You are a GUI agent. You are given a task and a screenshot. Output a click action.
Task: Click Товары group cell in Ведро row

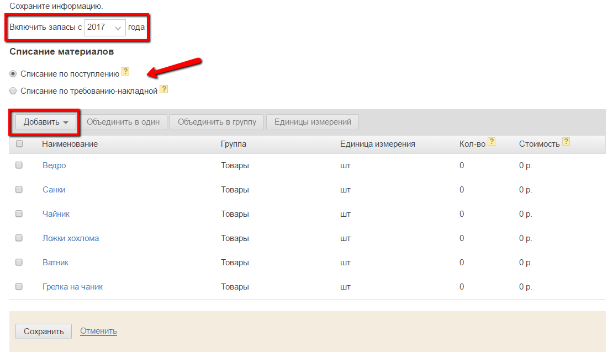pos(235,165)
